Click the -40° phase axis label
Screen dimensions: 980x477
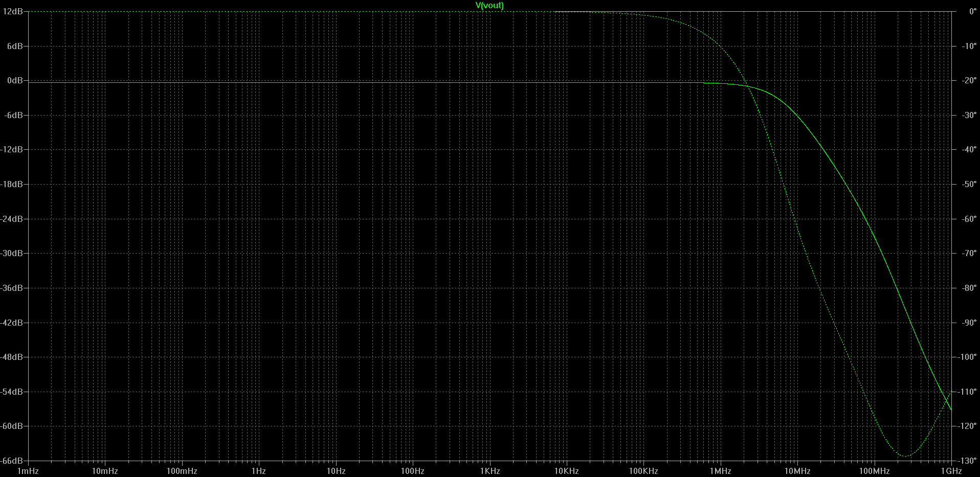[x=969, y=149]
